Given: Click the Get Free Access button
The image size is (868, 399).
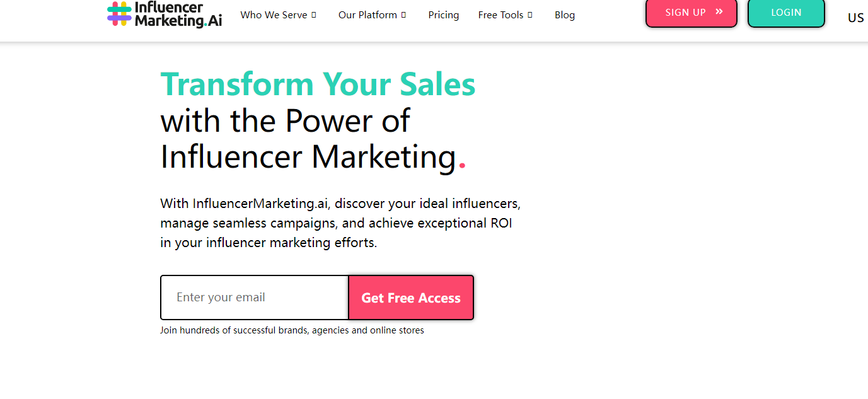Looking at the screenshot, I should point(411,298).
